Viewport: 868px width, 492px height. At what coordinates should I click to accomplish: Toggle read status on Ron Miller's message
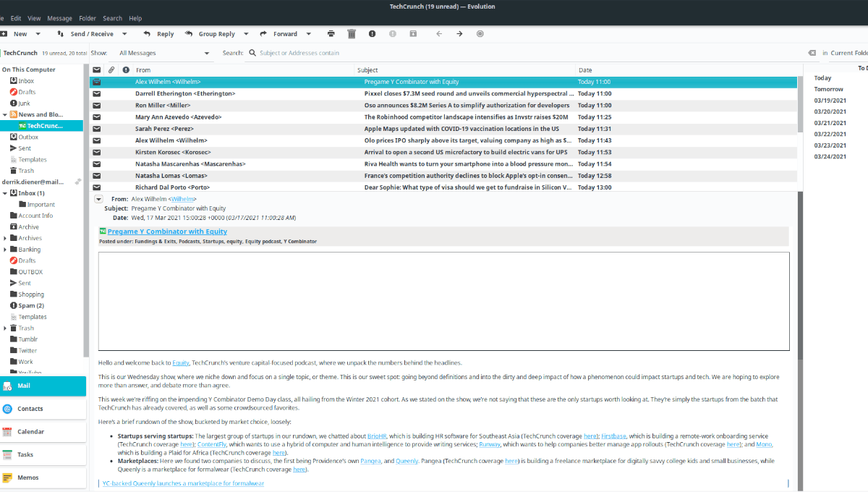(97, 105)
